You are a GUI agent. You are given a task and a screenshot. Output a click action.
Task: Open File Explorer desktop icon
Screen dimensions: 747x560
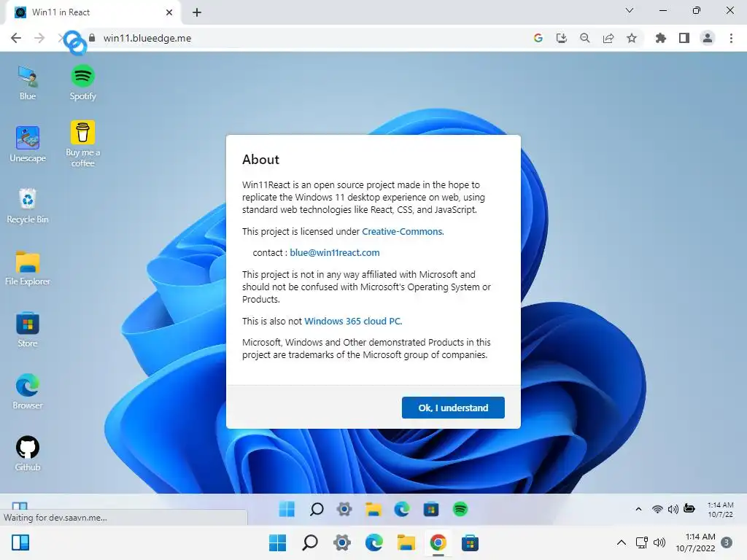tap(28, 268)
